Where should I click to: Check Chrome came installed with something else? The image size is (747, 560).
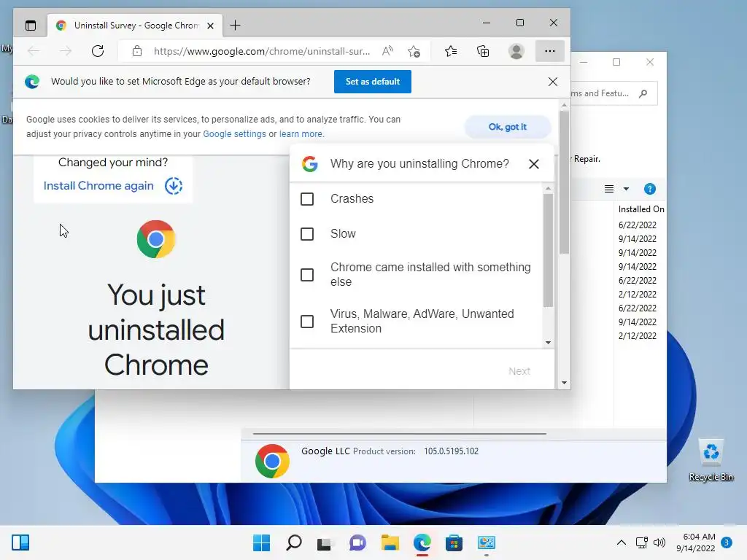point(307,275)
